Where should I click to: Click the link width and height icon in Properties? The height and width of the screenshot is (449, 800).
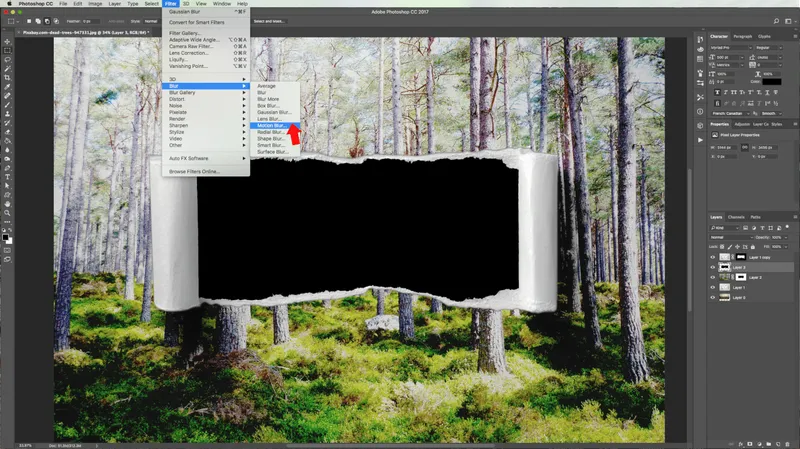tap(744, 147)
